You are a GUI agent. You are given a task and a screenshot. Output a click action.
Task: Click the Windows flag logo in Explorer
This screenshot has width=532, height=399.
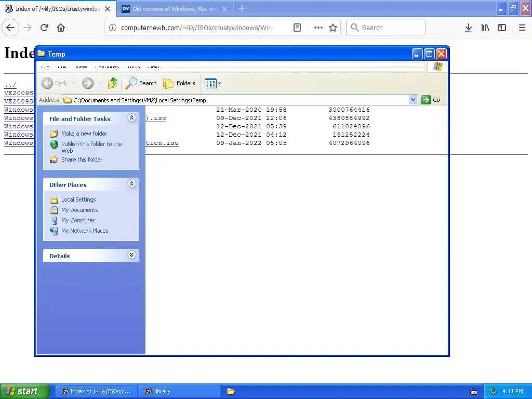click(437, 66)
